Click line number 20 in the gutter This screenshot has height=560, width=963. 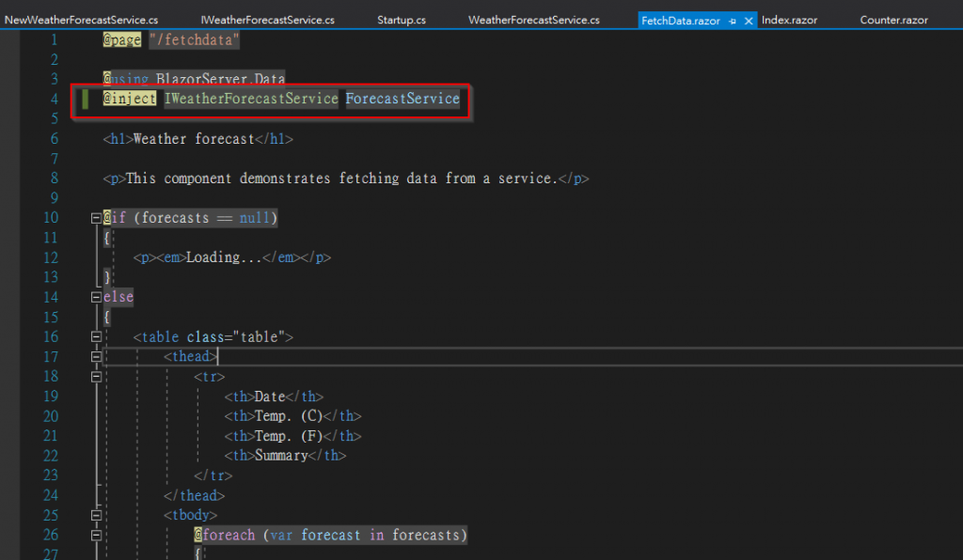pos(51,416)
